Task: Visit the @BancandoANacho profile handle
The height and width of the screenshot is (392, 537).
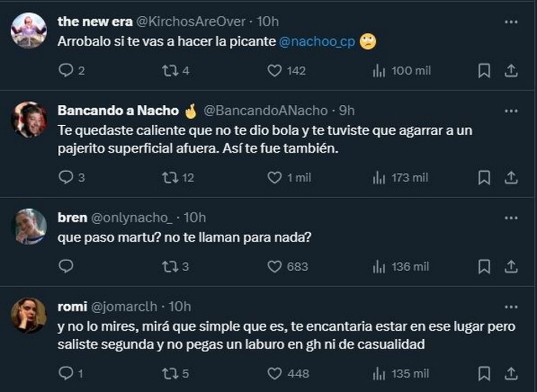Action: 265,111
